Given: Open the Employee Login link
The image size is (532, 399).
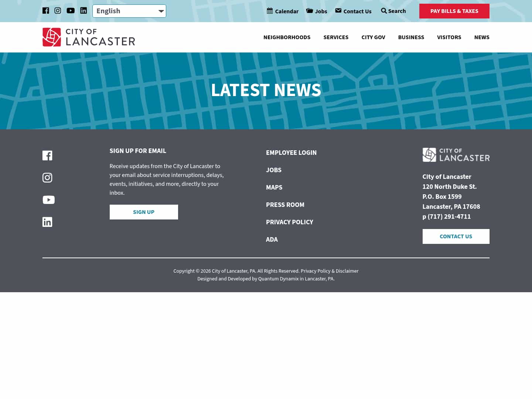Looking at the screenshot, I should pos(291,153).
